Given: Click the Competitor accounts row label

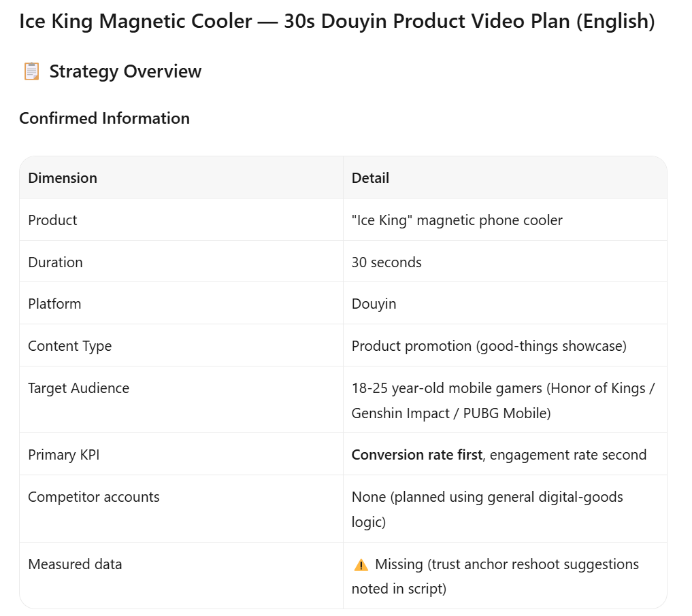Looking at the screenshot, I should (94, 497).
